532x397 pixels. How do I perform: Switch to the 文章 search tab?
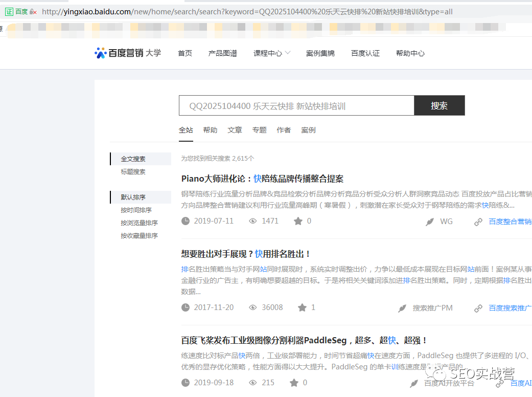point(235,130)
